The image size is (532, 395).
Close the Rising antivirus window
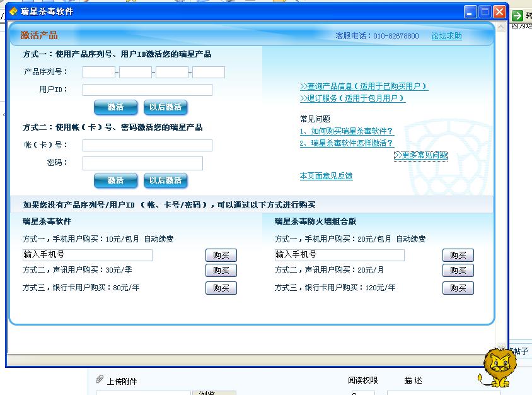(499, 12)
